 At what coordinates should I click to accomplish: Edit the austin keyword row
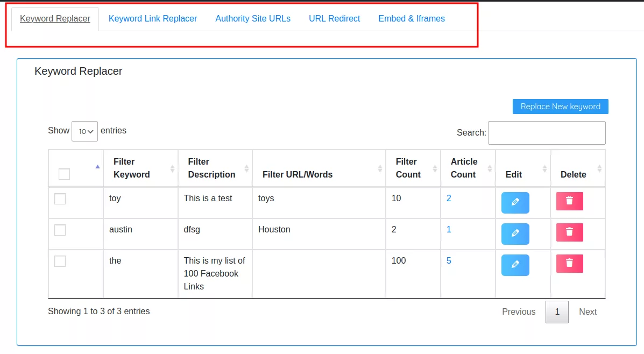[515, 233]
